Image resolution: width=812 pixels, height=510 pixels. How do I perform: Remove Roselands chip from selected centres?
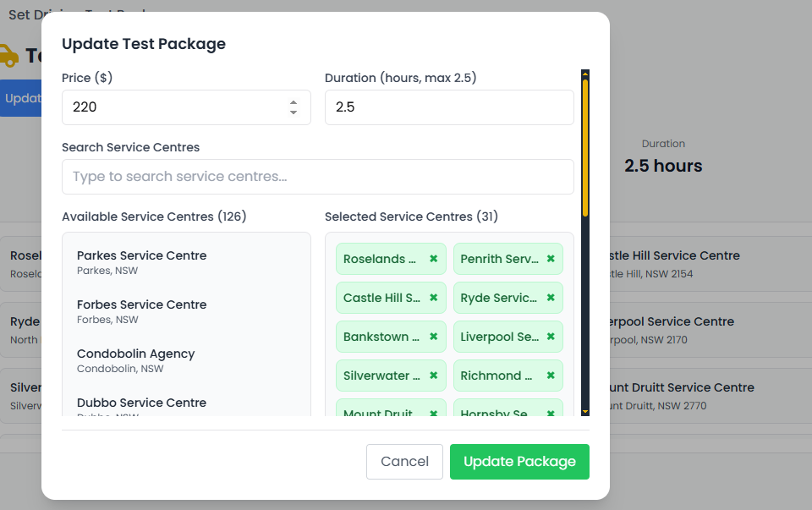point(433,259)
